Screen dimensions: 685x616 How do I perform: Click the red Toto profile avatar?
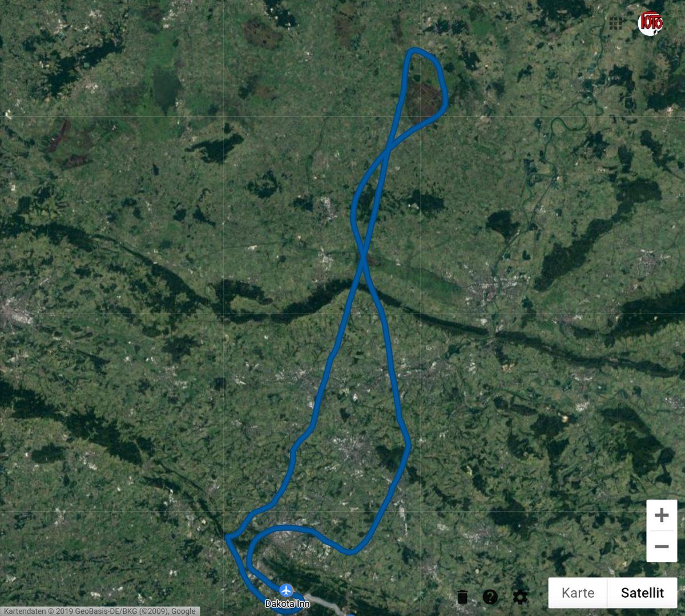click(650, 23)
